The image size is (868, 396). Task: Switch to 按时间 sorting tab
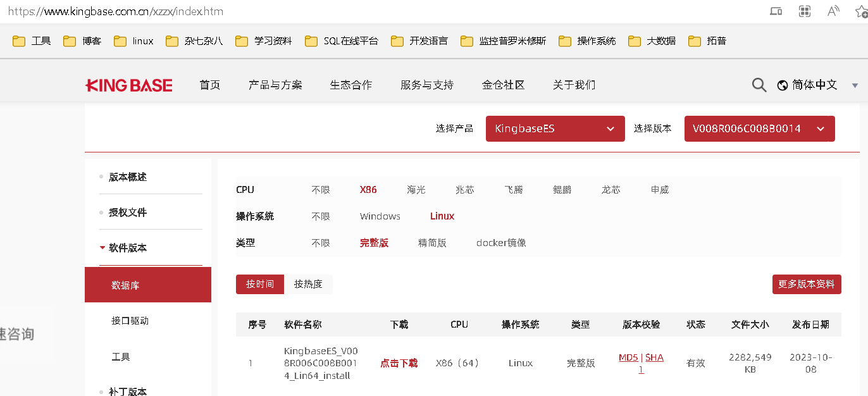coord(260,285)
